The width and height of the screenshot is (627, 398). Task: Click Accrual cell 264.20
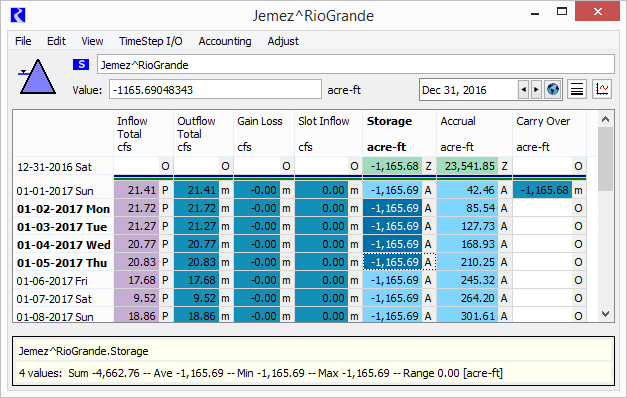click(x=467, y=298)
